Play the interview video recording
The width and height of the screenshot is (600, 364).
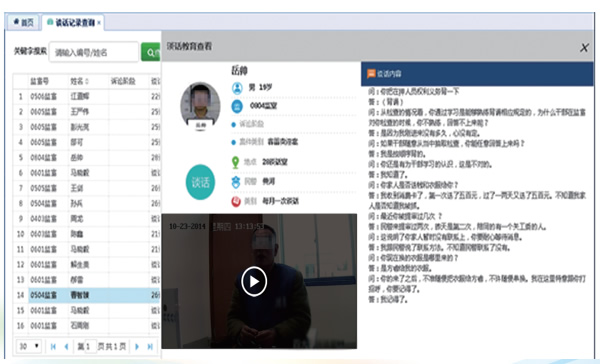[x=254, y=282]
